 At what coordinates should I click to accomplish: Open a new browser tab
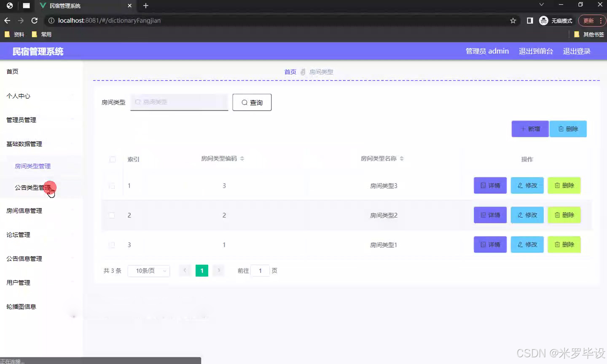click(146, 6)
